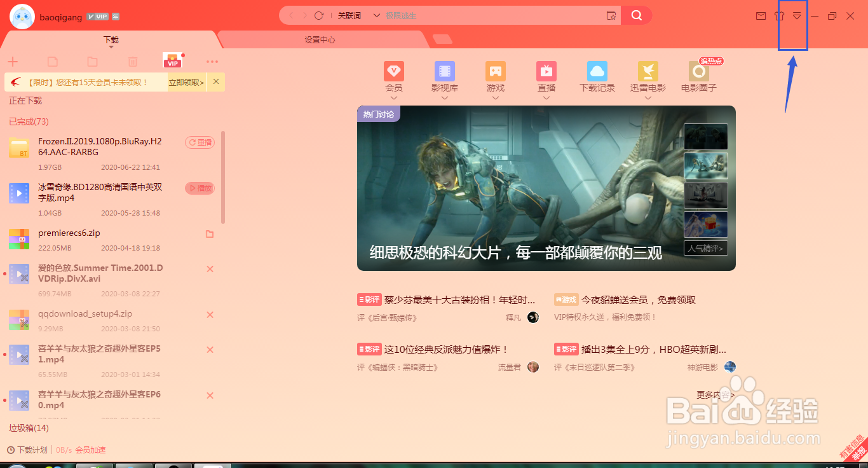Click 立即领取 to claim member card
The image size is (868, 468).
tap(186, 82)
